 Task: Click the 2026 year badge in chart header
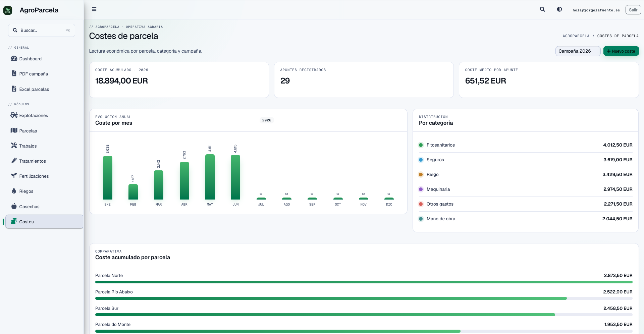pos(267,120)
